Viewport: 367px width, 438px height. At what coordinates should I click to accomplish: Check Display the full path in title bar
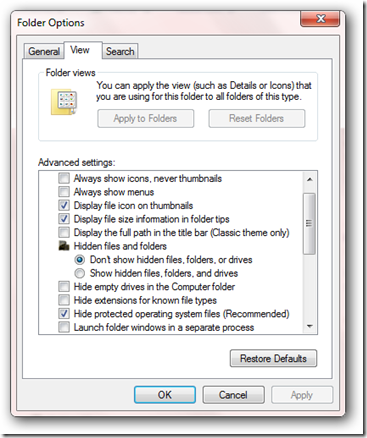pyautogui.click(x=64, y=232)
